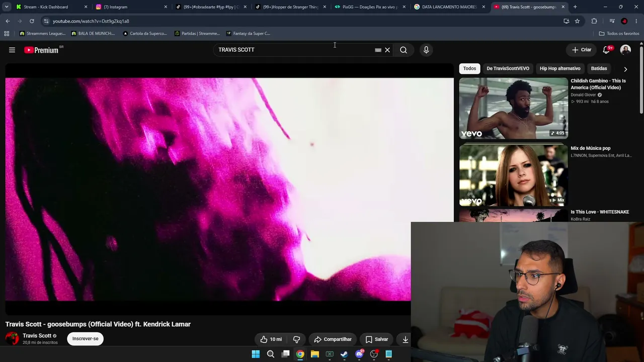
Task: Open Steam from the taskbar
Action: coord(344,354)
